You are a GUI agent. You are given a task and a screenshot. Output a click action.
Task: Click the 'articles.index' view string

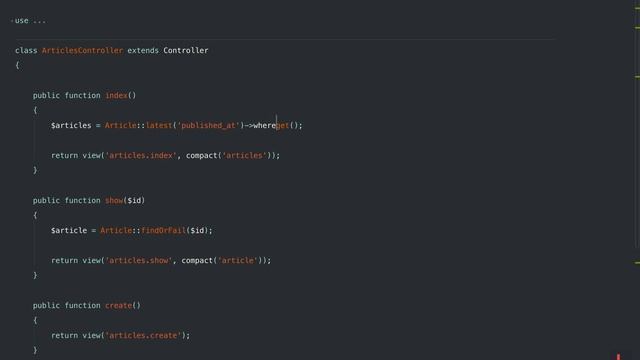(x=141, y=156)
